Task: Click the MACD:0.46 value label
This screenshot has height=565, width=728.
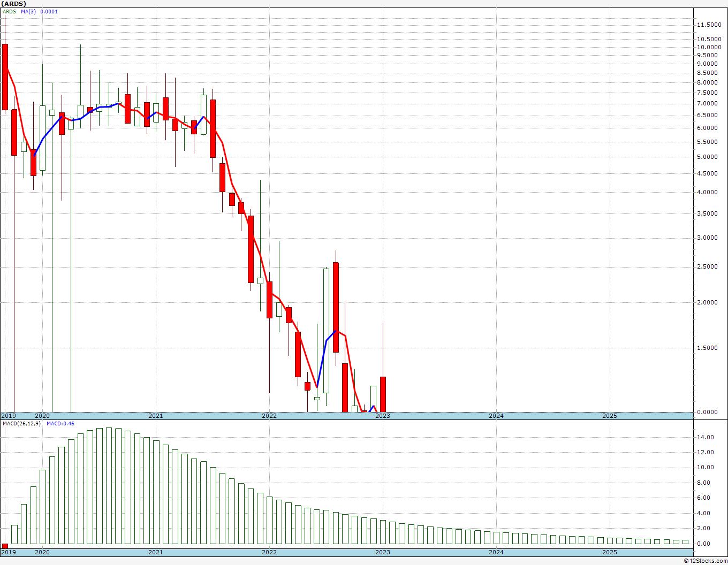Action: [x=60, y=424]
